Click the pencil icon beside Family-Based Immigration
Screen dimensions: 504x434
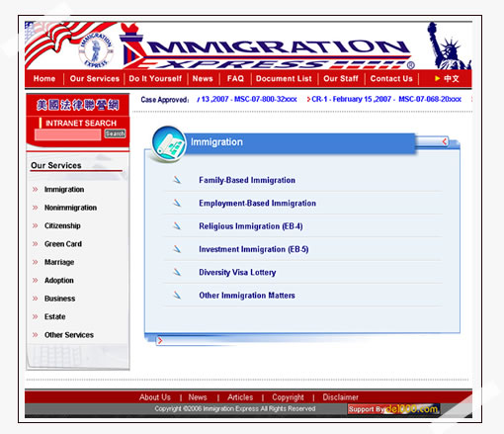177,180
